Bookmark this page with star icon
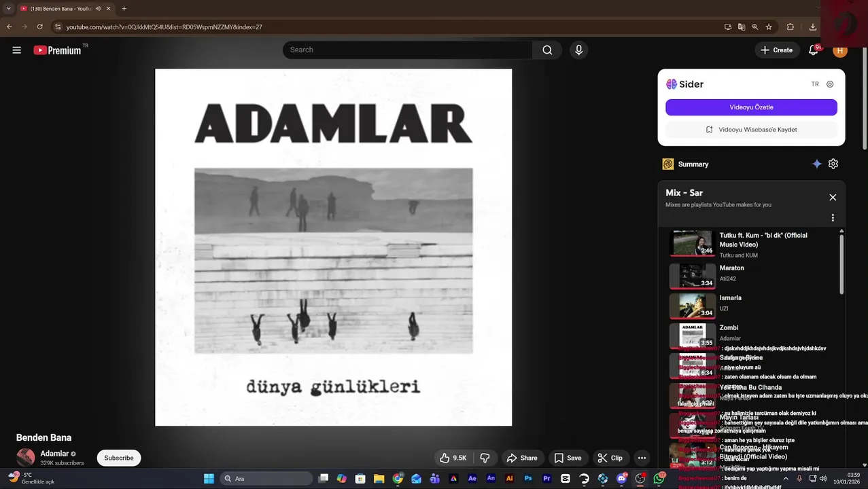 (x=769, y=27)
